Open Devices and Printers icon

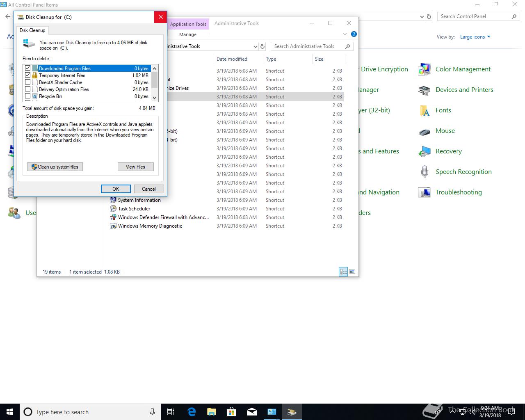point(424,90)
